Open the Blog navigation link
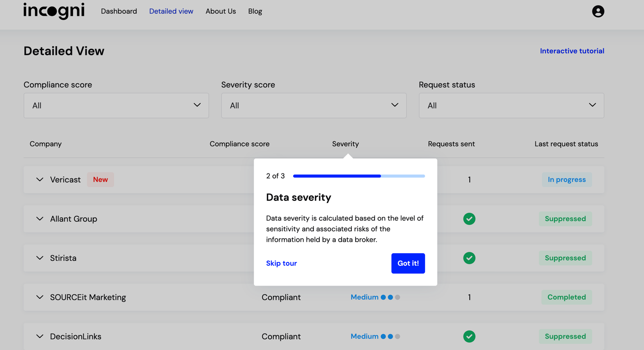This screenshot has width=644, height=350. pyautogui.click(x=255, y=11)
